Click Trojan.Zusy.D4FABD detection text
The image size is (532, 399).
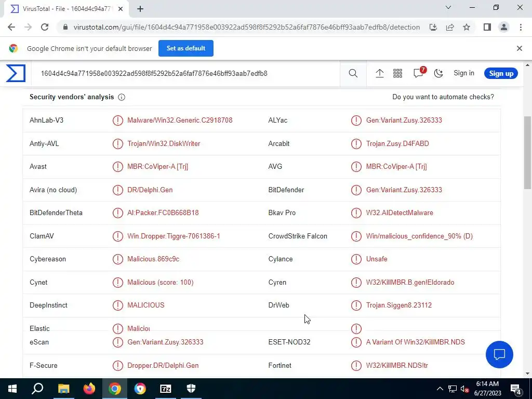pos(397,143)
